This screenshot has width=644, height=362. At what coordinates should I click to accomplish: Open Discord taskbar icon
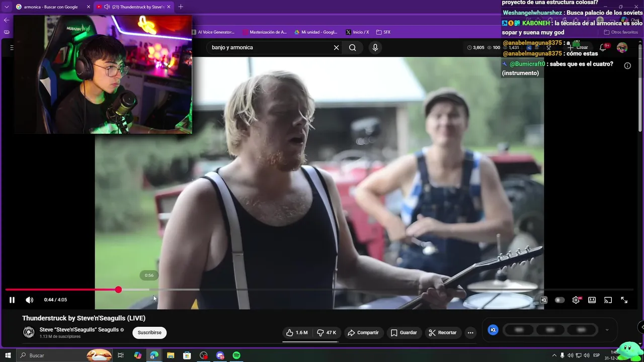pyautogui.click(x=220, y=355)
